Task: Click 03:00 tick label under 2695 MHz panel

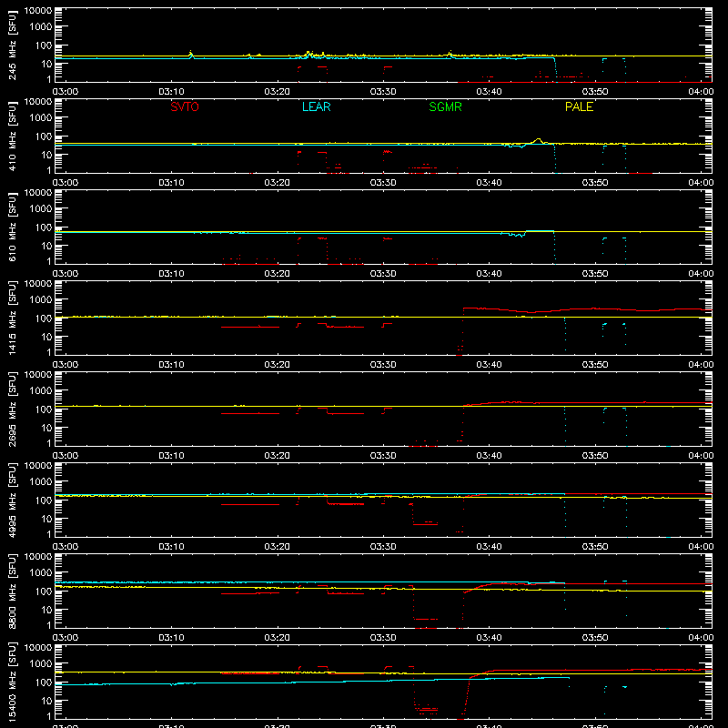Action: coord(66,456)
